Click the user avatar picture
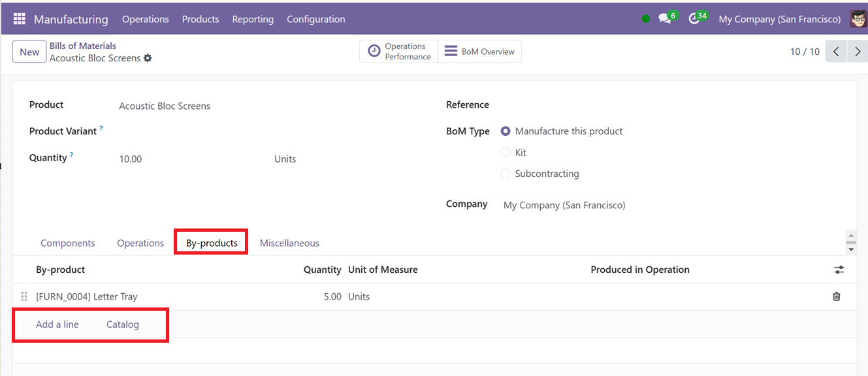Screen dimensions: 868x376 tap(858, 19)
